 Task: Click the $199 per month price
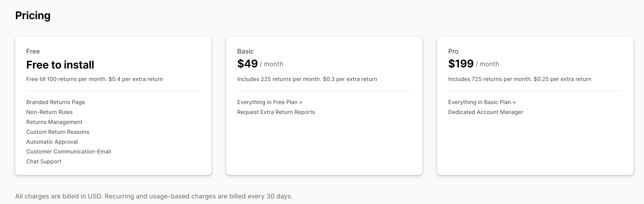tap(474, 64)
